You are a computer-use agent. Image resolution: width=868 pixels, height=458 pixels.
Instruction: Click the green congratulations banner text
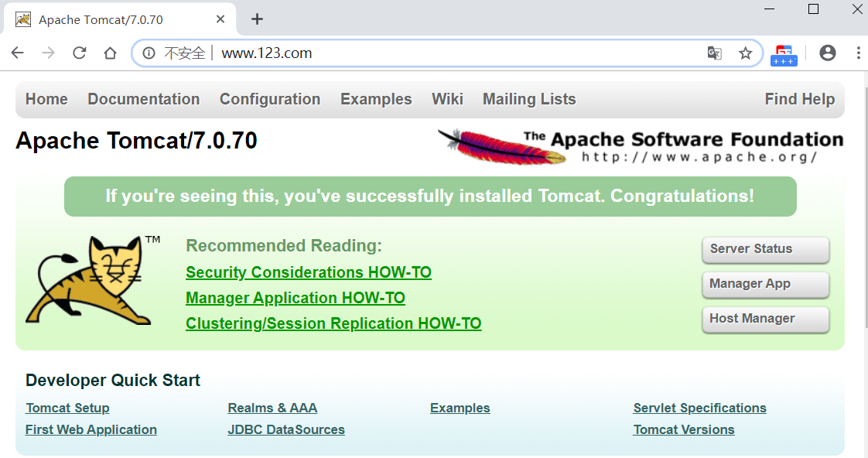(429, 196)
